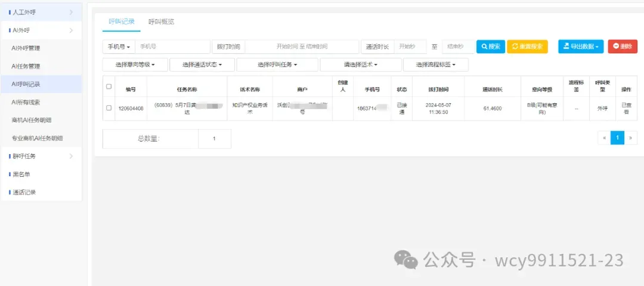Open AI所有线索 in sidebar
The image size is (644, 286).
(26, 102)
